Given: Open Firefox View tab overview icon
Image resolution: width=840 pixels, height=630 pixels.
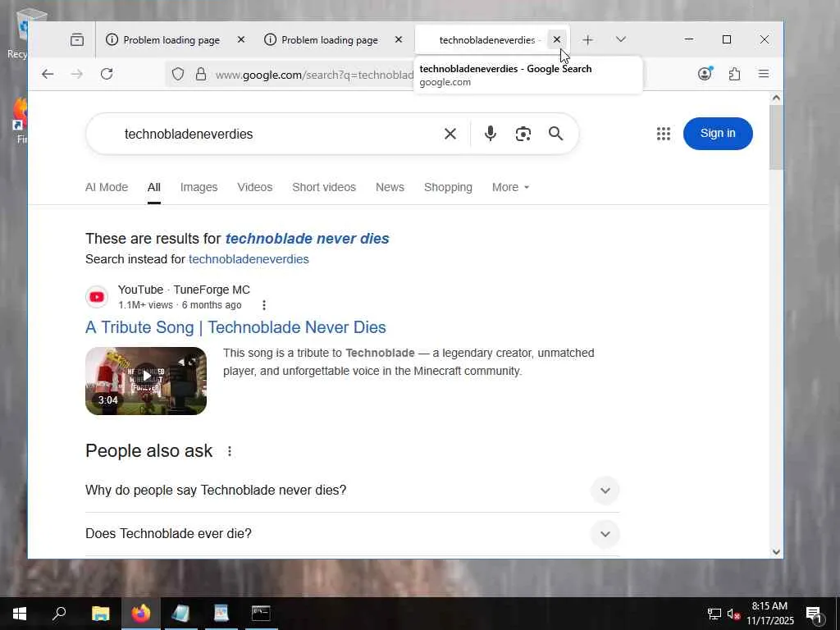Looking at the screenshot, I should (76, 39).
